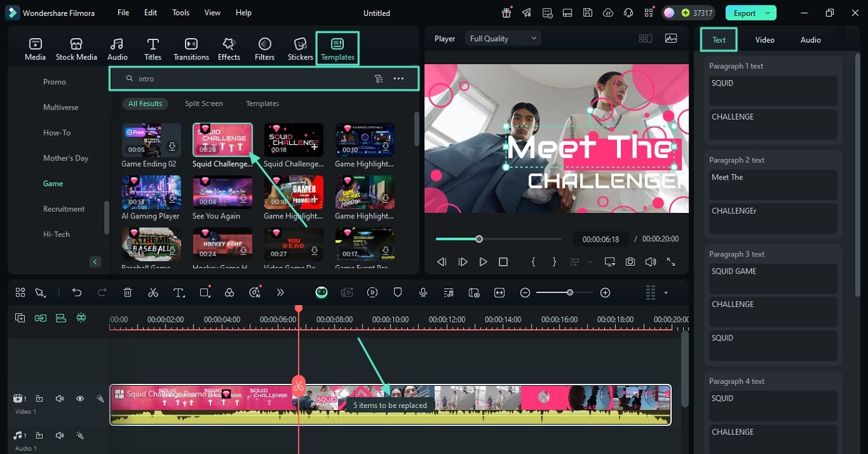868x454 pixels.
Task: Expand player to fullscreen
Action: pyautogui.click(x=671, y=262)
